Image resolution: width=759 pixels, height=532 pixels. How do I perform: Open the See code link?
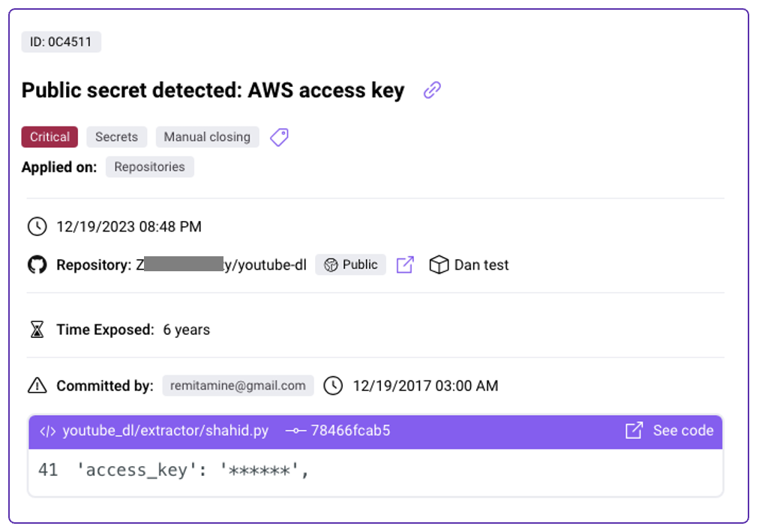click(670, 431)
